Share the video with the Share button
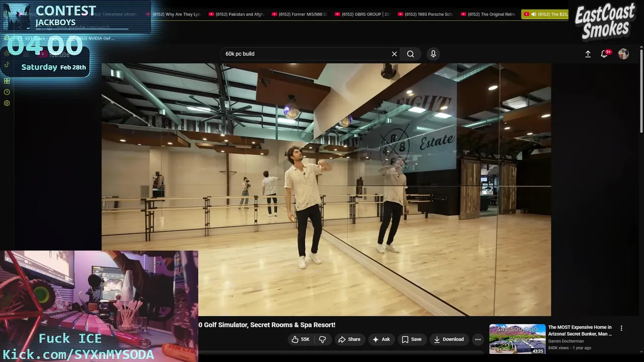 coord(349,339)
